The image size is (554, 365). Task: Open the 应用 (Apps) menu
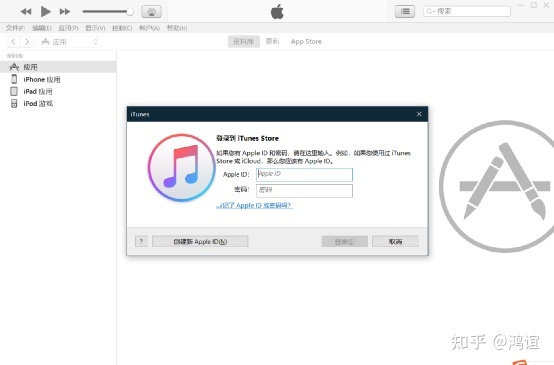click(x=68, y=28)
